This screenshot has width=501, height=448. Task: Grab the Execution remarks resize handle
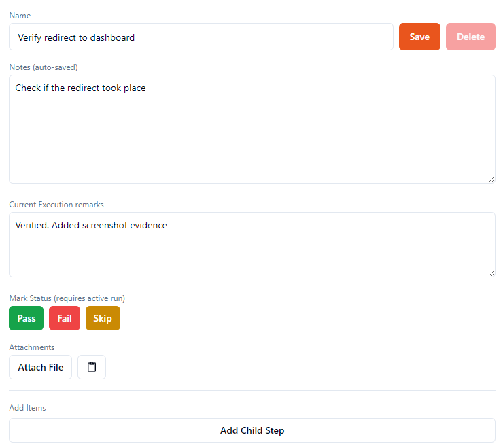(x=491, y=273)
